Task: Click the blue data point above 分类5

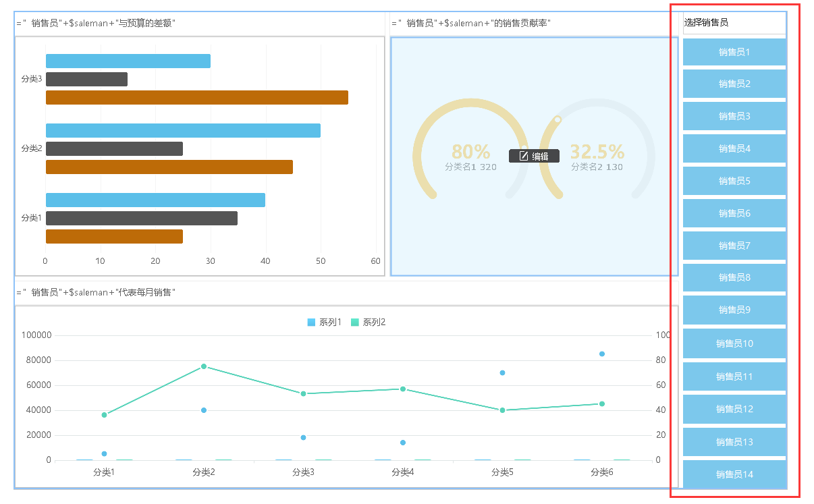Action: click(503, 372)
